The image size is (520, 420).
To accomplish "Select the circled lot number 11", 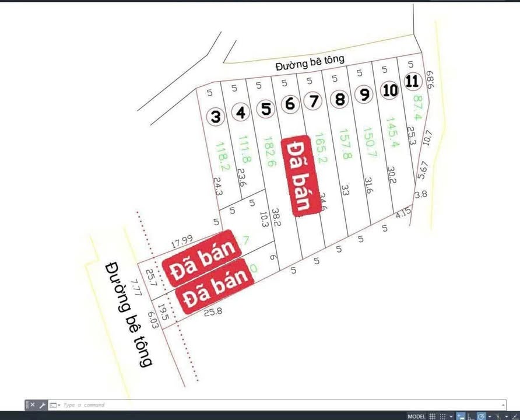I will point(412,81).
